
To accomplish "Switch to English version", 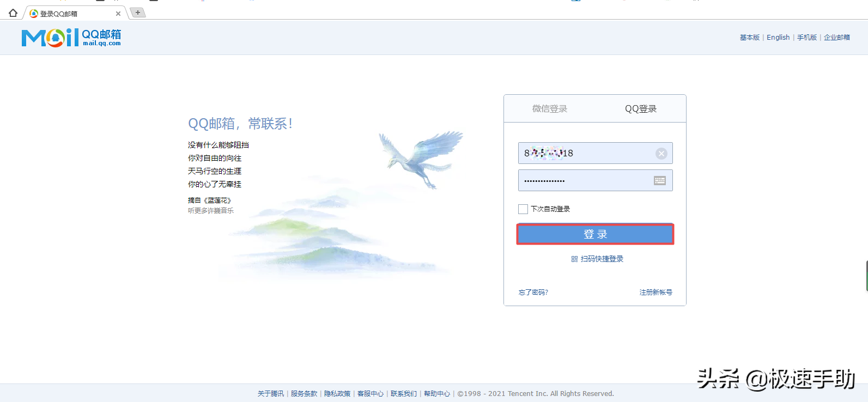I will (778, 38).
